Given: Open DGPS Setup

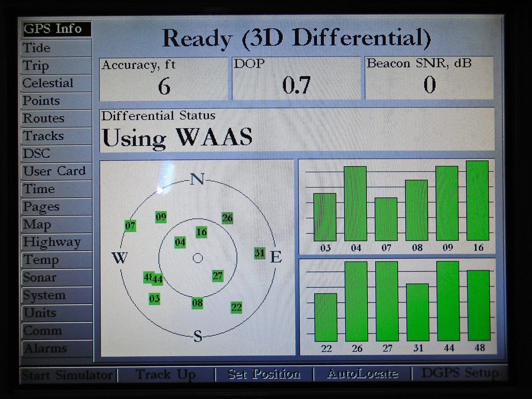Looking at the screenshot, I should click(x=459, y=373).
